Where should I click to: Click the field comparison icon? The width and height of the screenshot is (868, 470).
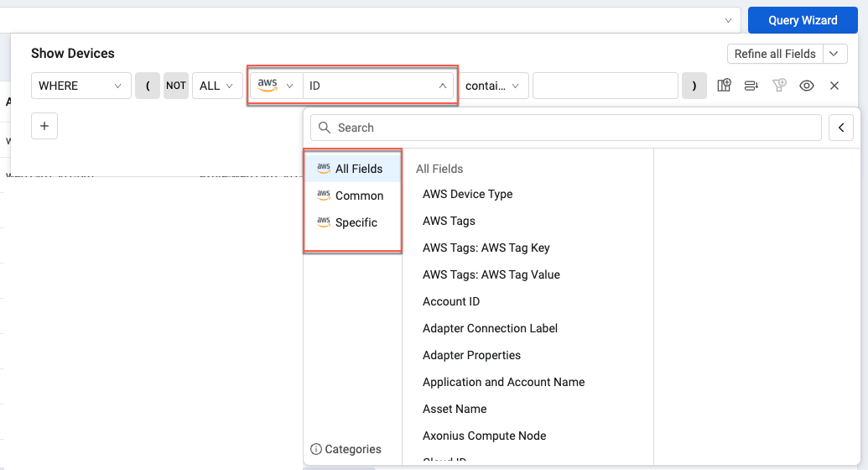(x=751, y=86)
